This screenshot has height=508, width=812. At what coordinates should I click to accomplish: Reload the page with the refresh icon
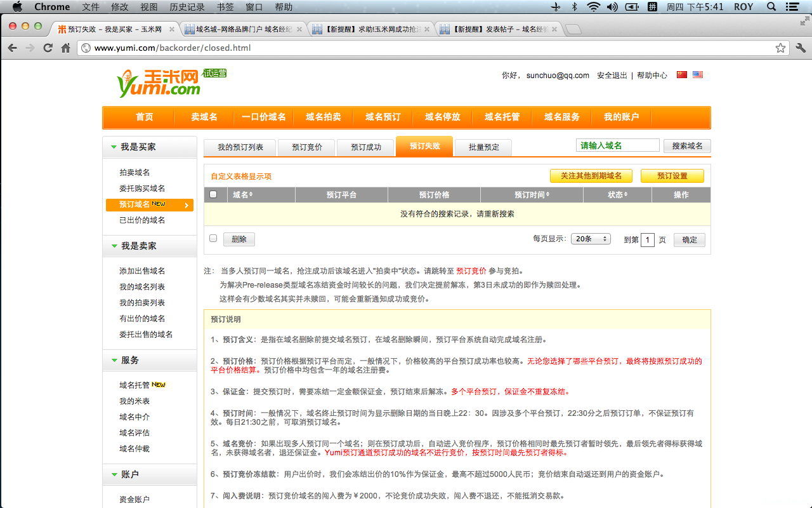48,47
